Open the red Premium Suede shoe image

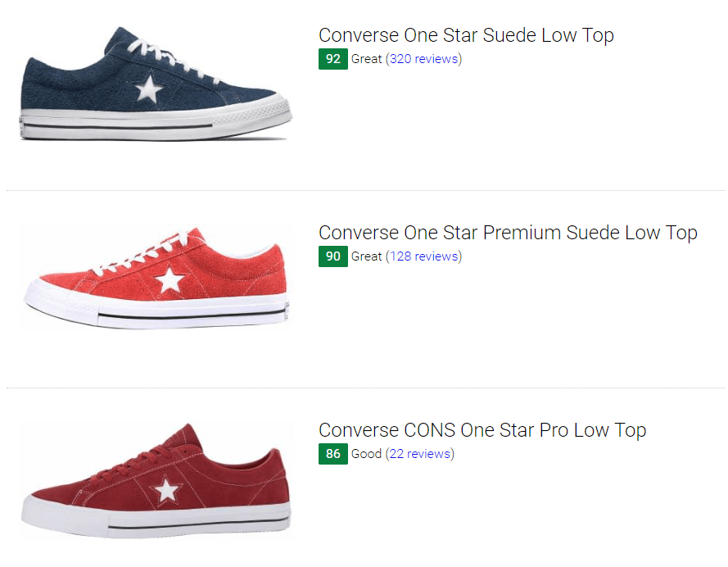click(156, 278)
